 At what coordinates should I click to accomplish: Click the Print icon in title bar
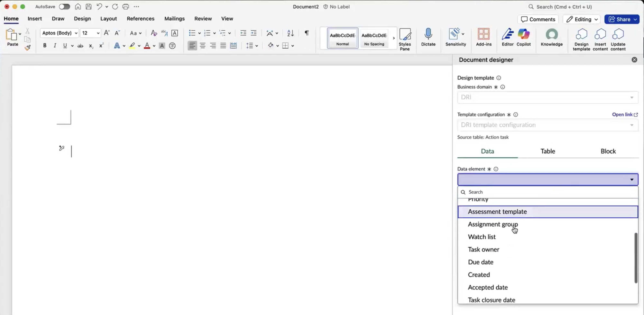click(x=126, y=7)
